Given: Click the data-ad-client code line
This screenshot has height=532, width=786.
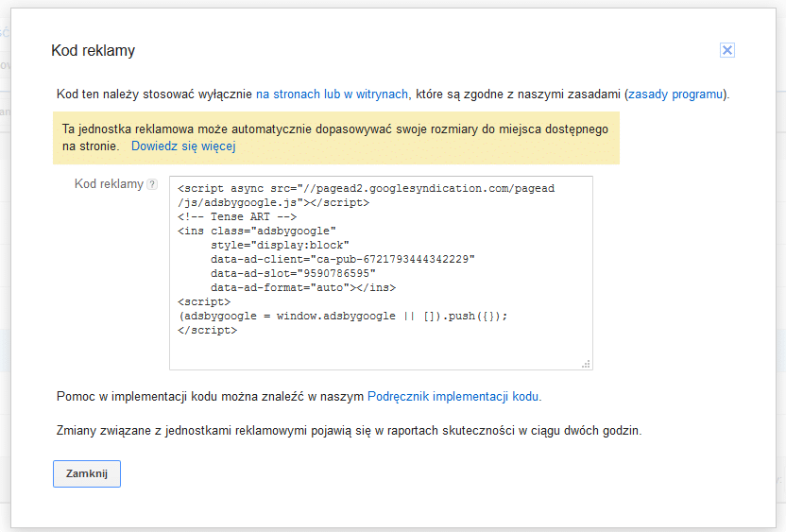Looking at the screenshot, I should pyautogui.click(x=342, y=259).
